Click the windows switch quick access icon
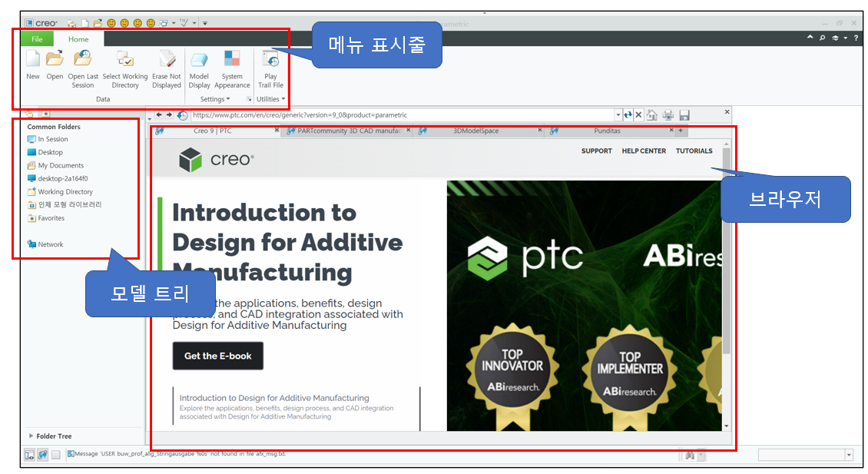 [x=164, y=23]
